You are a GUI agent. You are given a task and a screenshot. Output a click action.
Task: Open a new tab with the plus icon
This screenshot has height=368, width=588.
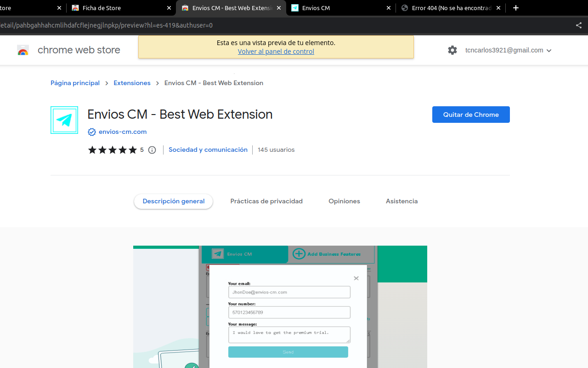click(515, 8)
